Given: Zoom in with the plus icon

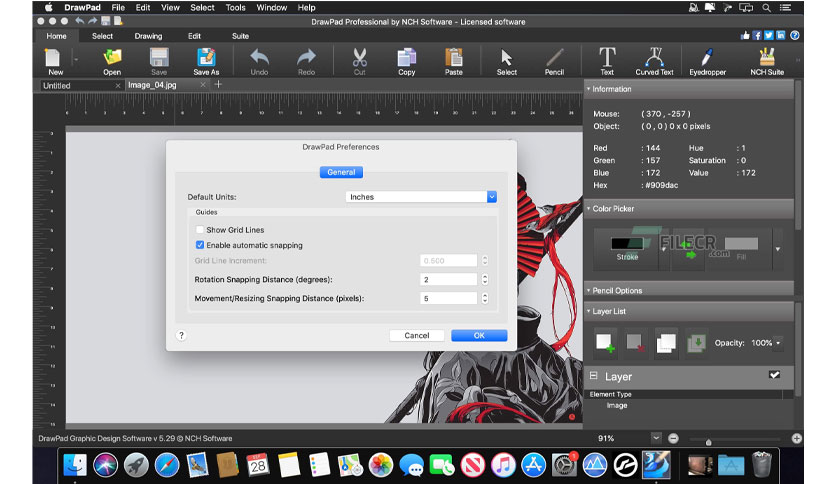Looking at the screenshot, I should (x=797, y=438).
